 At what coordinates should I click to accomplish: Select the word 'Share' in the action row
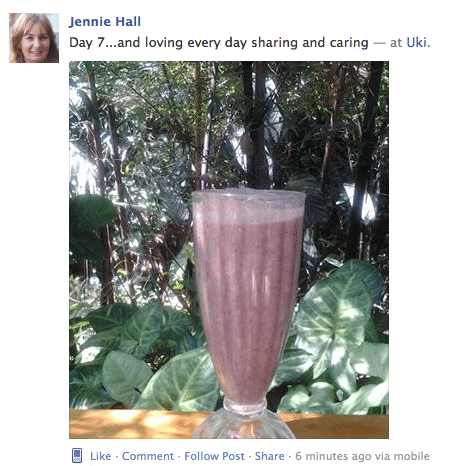click(x=270, y=456)
